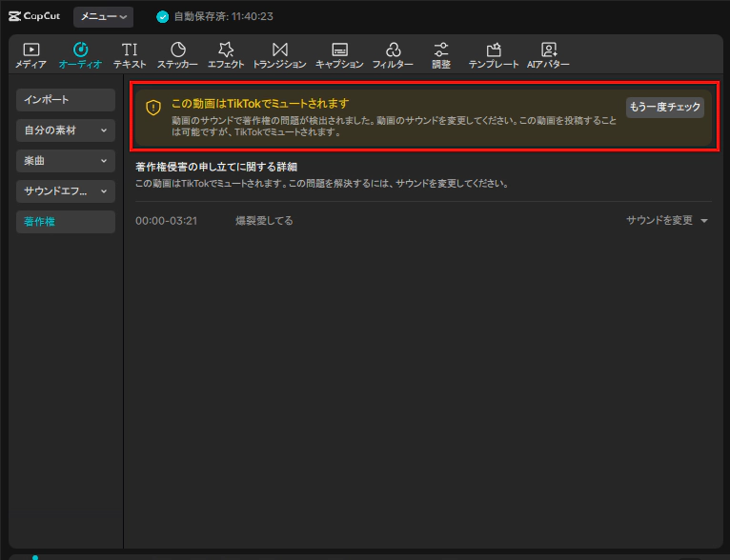
Task: Click the 爆裂愛してる track name
Action: click(264, 220)
